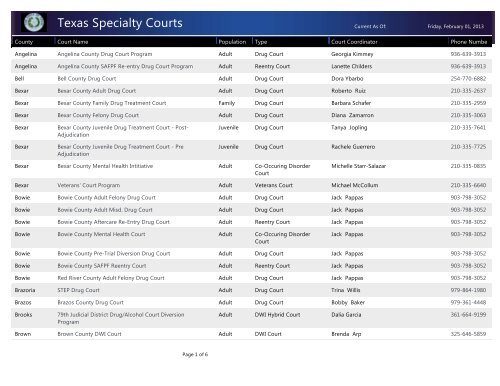The image size is (500, 386).
Task: Select Brown County DWI Court row
Action: pos(251,334)
